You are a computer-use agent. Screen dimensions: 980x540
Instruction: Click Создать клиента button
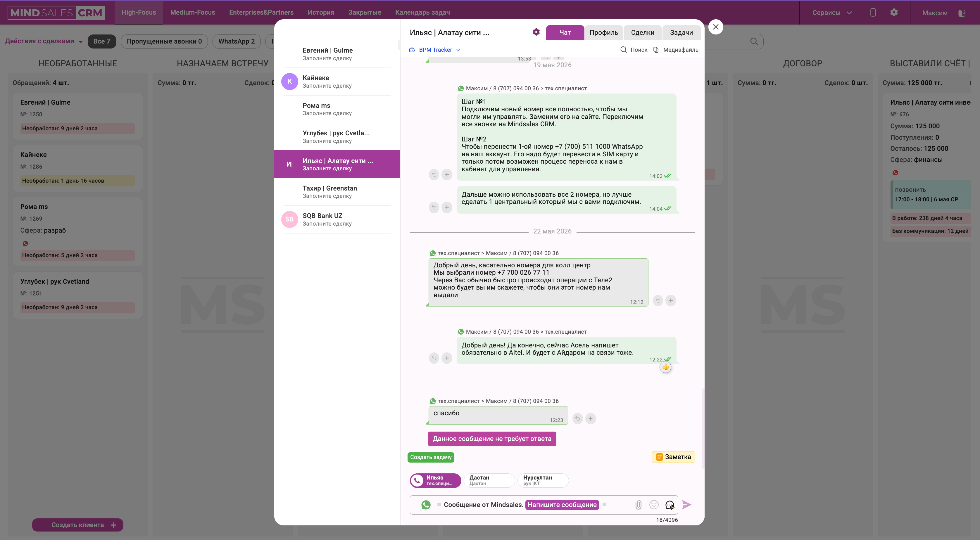pos(77,525)
